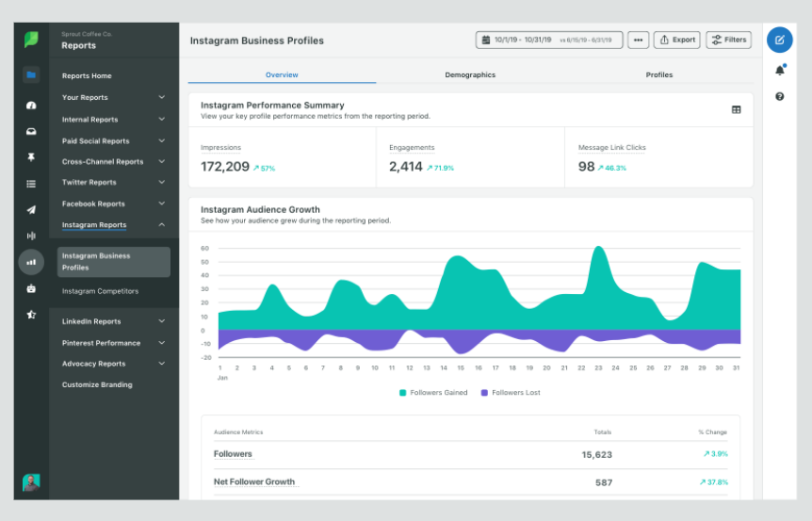The image size is (812, 521).
Task: Open the inbox tray icon in sidebar
Action: click(31, 131)
